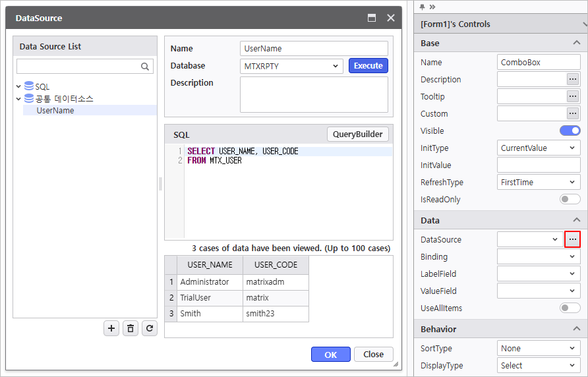Open the RefreshType FirstTime dropdown
The image size is (588, 377).
pyautogui.click(x=539, y=183)
